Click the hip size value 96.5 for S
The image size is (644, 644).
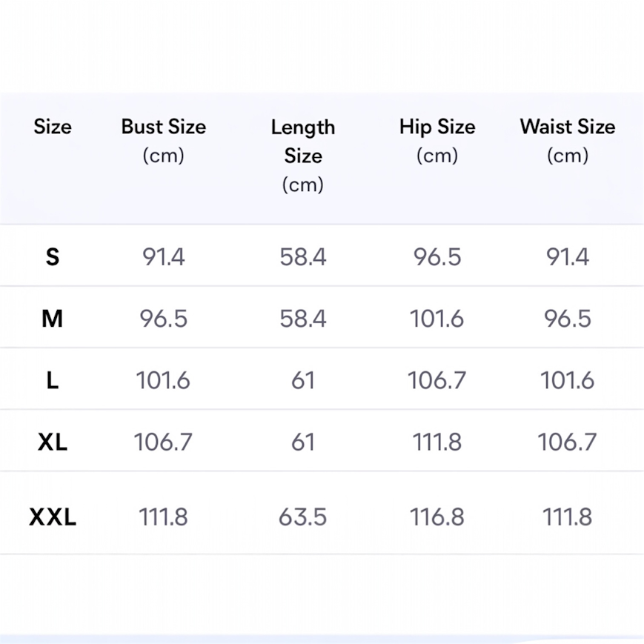437,257
